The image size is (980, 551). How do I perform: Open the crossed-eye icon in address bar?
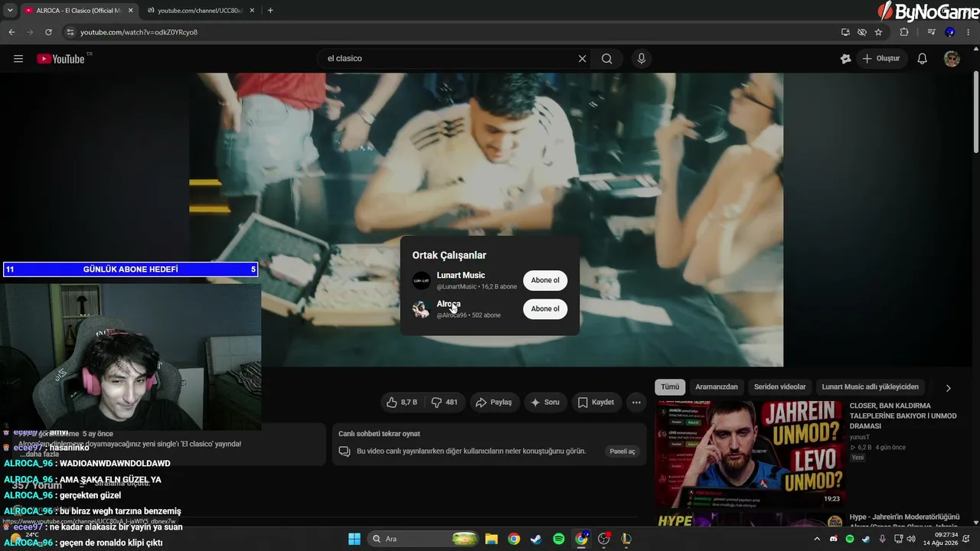pyautogui.click(x=862, y=32)
